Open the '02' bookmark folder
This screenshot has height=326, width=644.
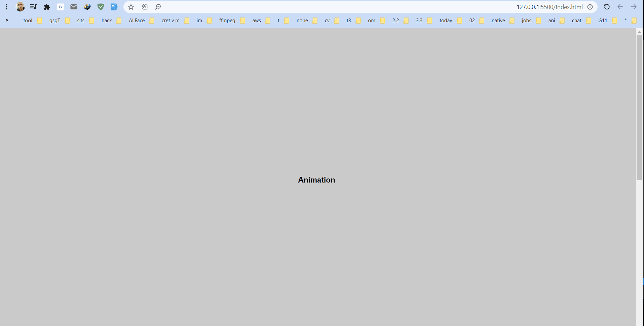(477, 21)
